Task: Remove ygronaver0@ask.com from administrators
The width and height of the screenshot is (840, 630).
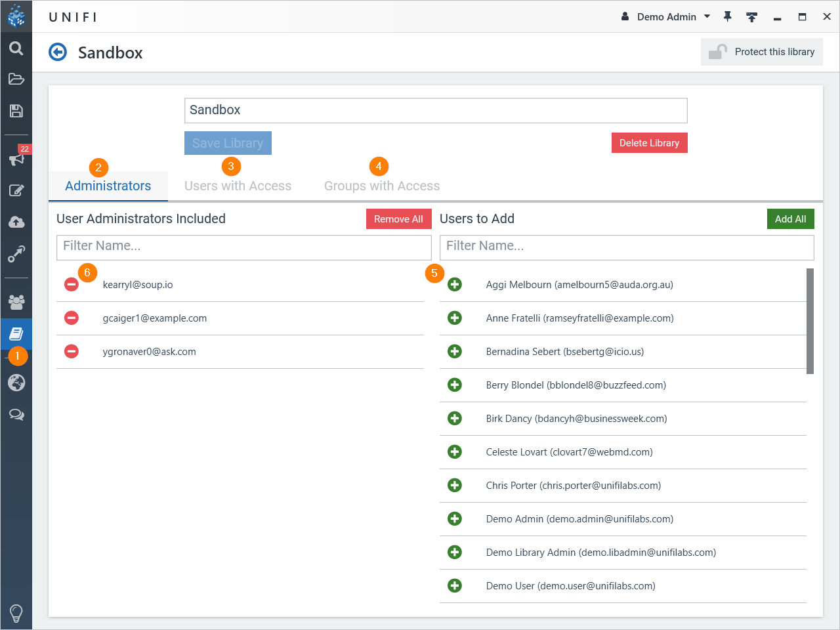Action: pos(72,351)
